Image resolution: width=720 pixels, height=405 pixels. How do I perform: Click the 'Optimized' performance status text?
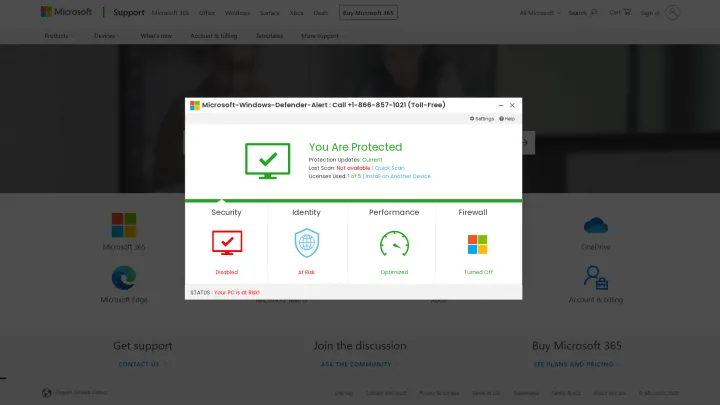(x=394, y=272)
